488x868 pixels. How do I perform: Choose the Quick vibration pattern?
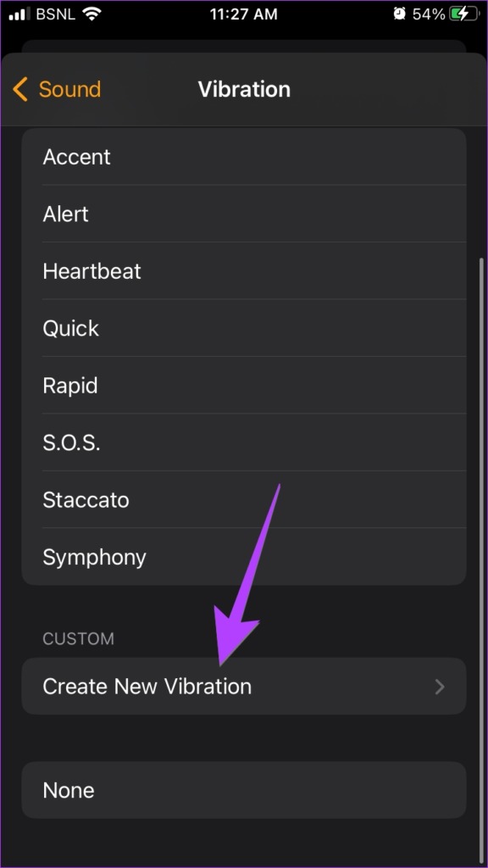point(244,328)
